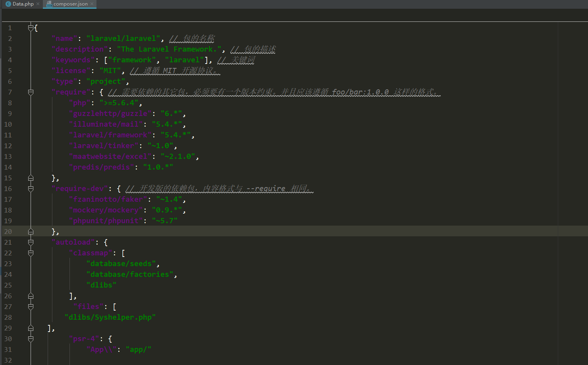The width and height of the screenshot is (588, 365).
Task: Switch to the Data.php tab
Action: [x=23, y=4]
